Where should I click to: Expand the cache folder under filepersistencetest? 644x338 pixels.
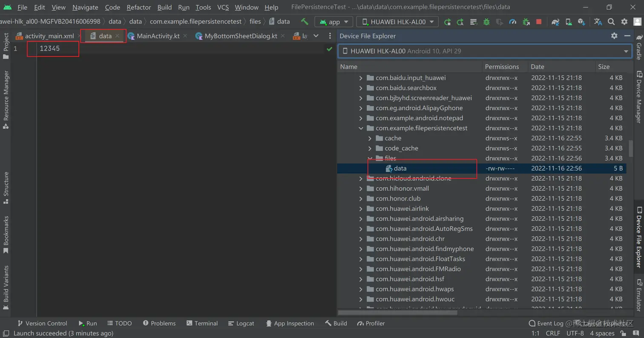tap(370, 138)
